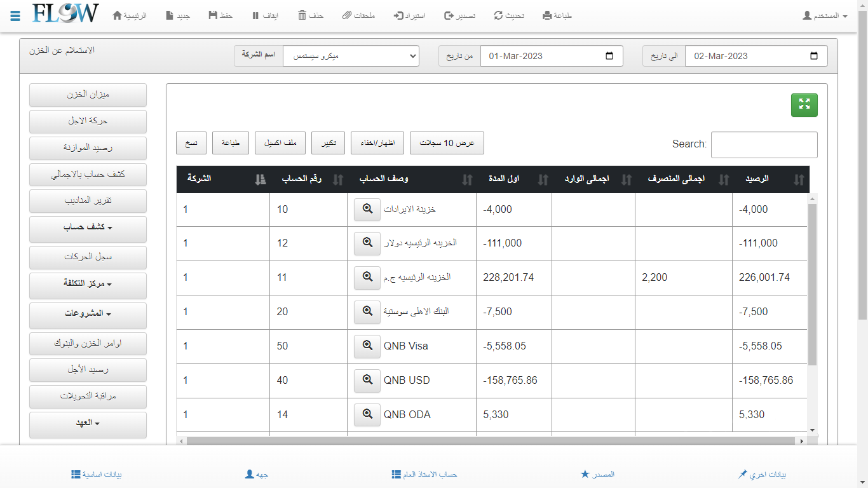This screenshot has height=488, width=868.
Task: Open the المستخدم user menu
Action: click(825, 15)
